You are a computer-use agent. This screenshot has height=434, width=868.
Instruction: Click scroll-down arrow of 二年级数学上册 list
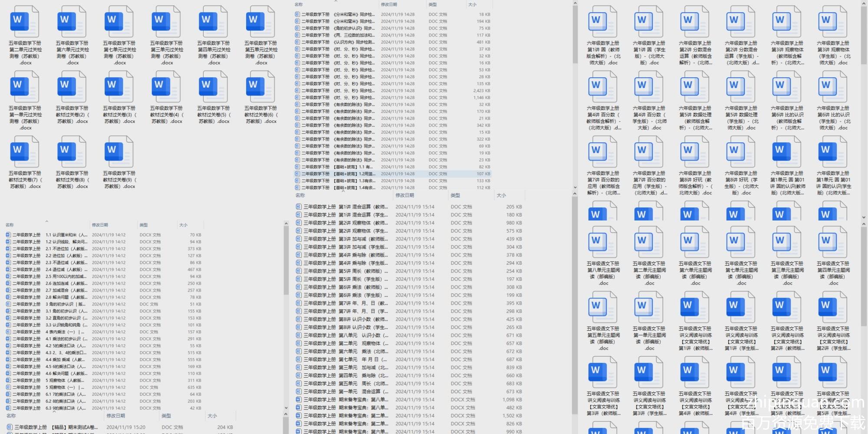pos(286,408)
